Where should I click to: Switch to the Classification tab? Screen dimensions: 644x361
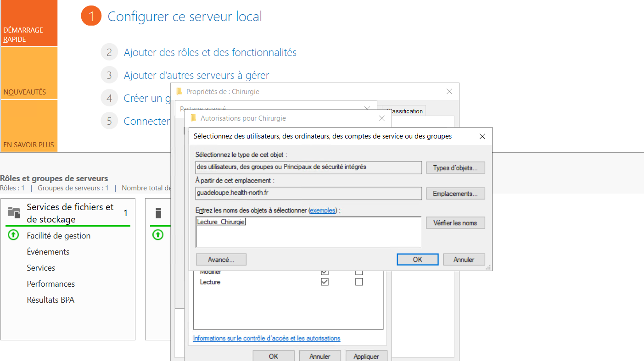tap(404, 111)
